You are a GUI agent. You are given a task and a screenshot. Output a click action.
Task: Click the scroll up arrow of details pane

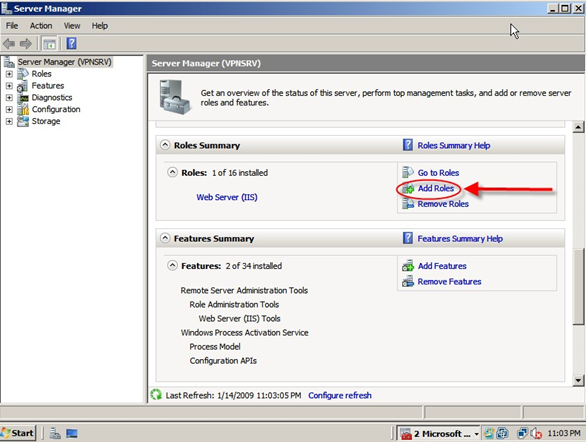tap(578, 128)
